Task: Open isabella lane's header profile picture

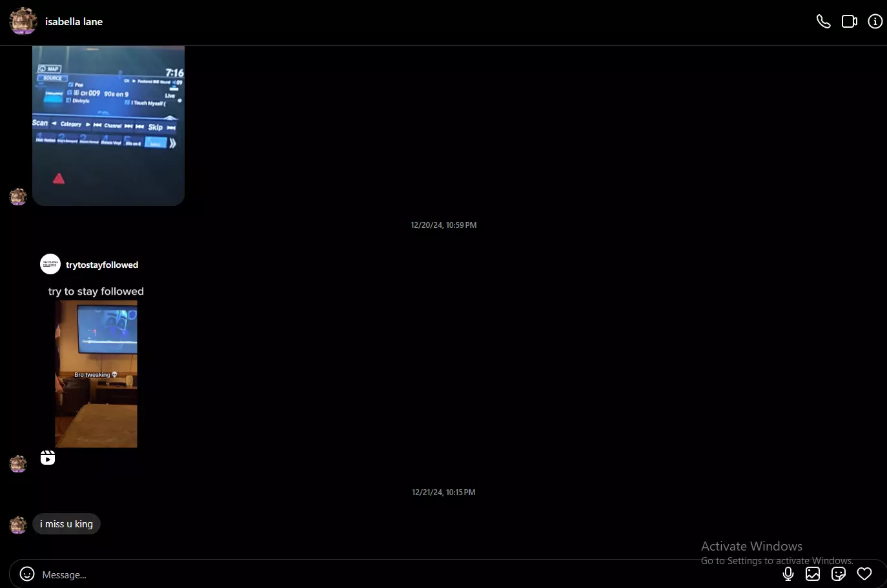Action: [x=23, y=21]
